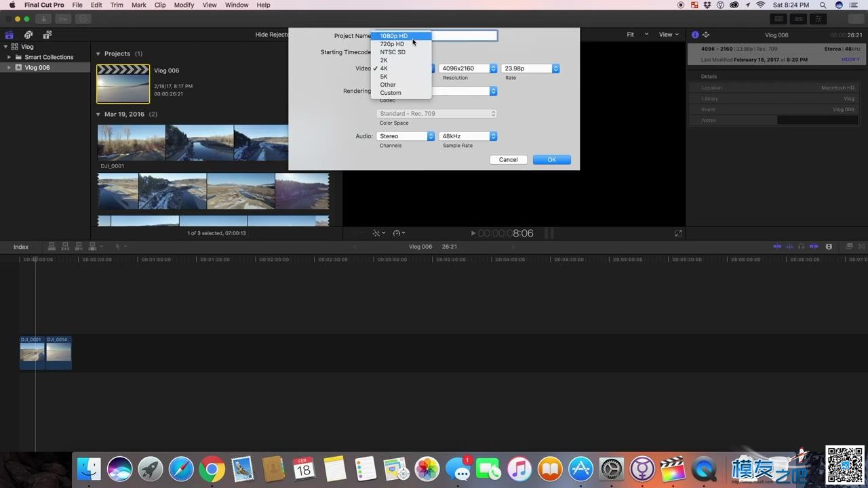
Task: Open the Modify menu
Action: 184,5
